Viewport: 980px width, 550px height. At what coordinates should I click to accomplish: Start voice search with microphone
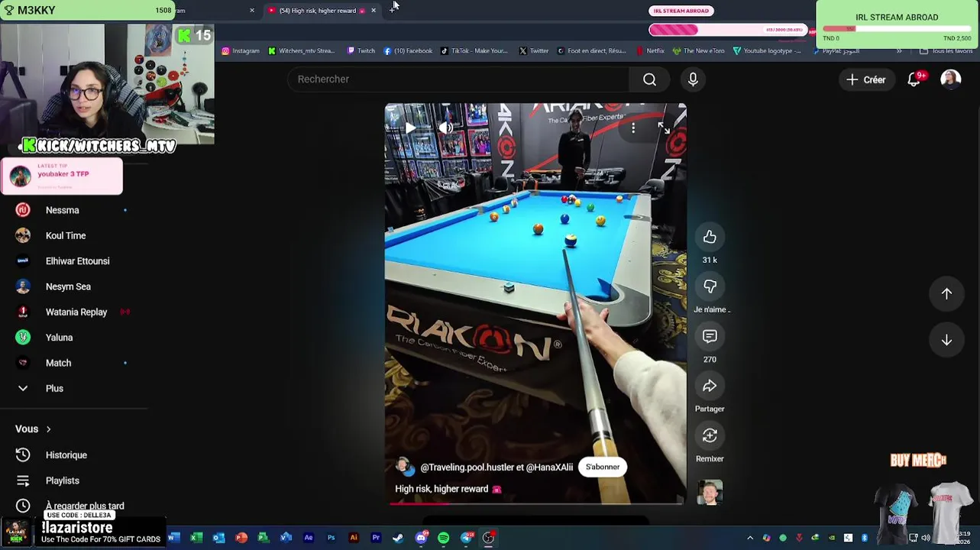693,79
